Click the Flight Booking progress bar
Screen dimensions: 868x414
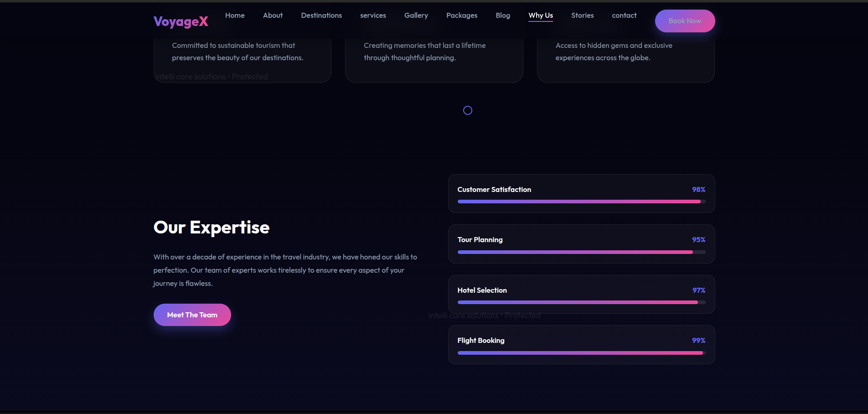(581, 353)
